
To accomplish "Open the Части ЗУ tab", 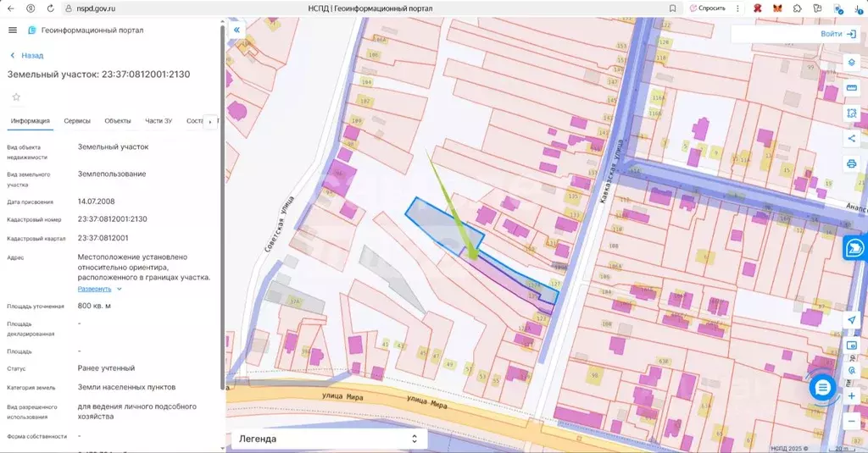I will click(159, 120).
